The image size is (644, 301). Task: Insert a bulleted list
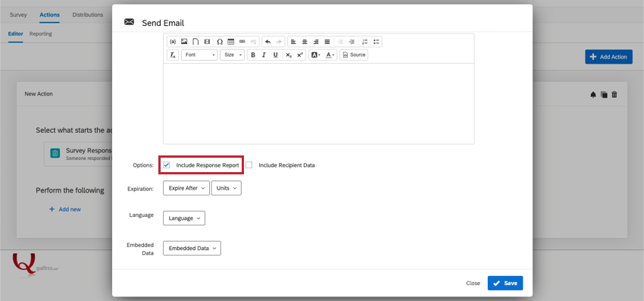coord(377,42)
